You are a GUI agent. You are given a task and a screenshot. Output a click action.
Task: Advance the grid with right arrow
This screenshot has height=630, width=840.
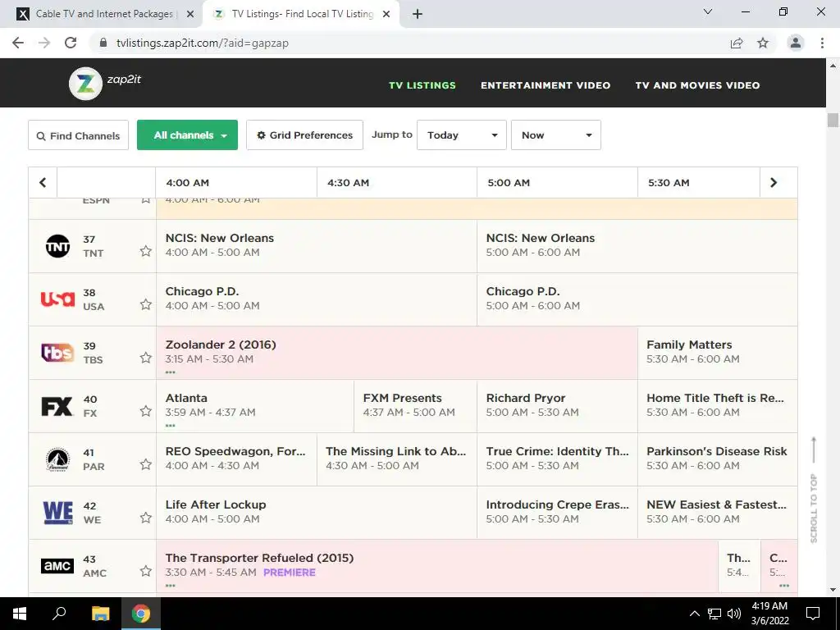(774, 183)
